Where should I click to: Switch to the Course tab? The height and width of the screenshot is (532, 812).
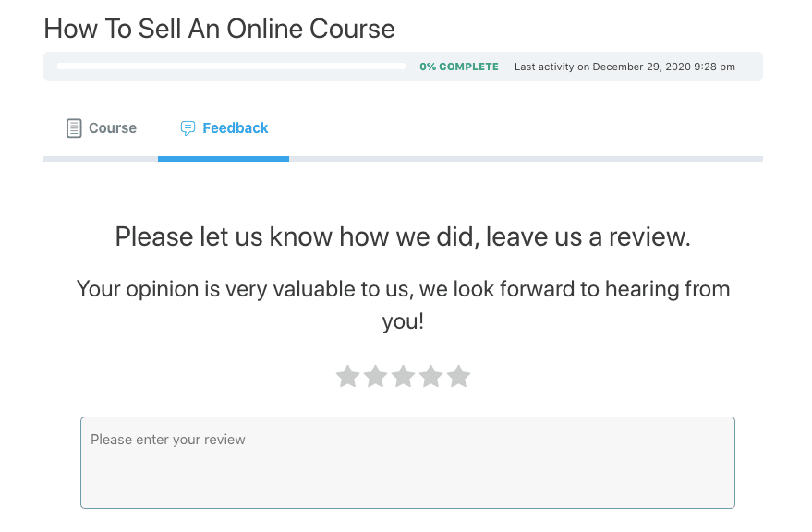(x=113, y=128)
